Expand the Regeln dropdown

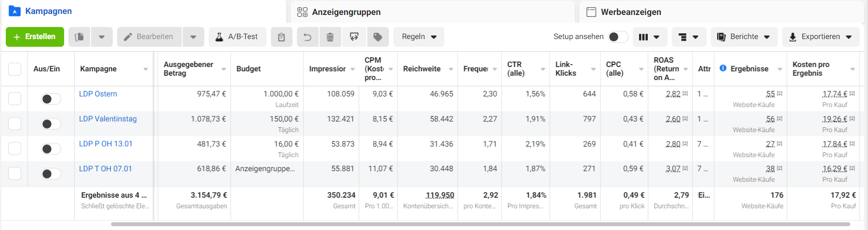point(419,37)
